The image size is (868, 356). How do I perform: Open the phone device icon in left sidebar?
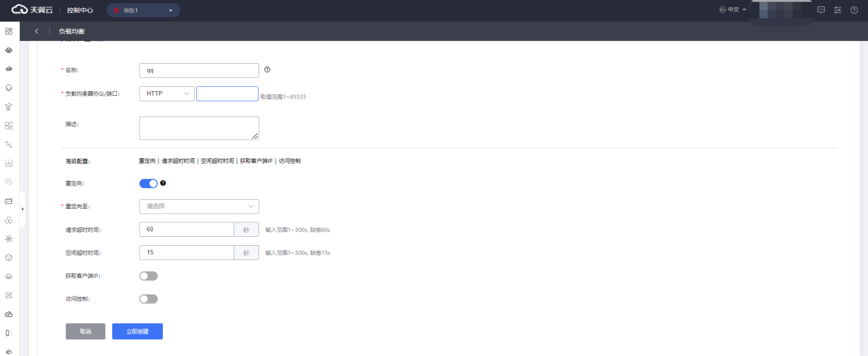pyautogui.click(x=8, y=333)
